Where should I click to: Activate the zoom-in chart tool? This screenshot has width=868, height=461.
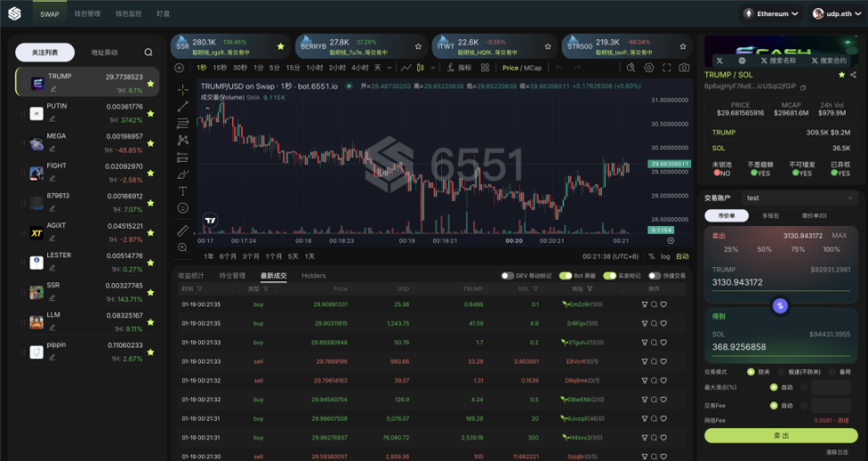(183, 247)
